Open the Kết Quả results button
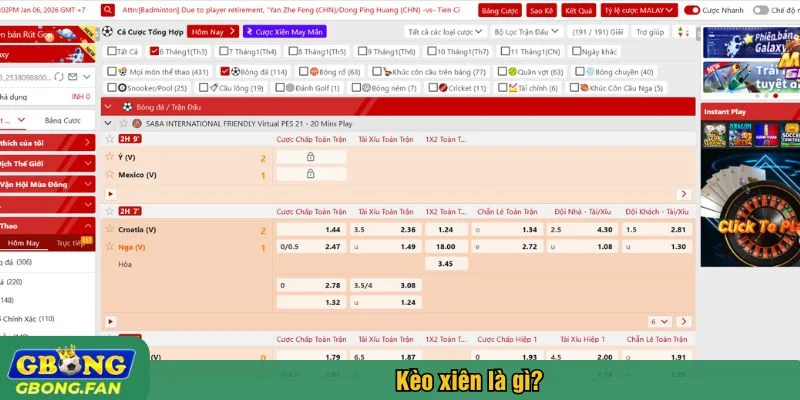Image resolution: width=800 pixels, height=400 pixels. click(x=579, y=10)
